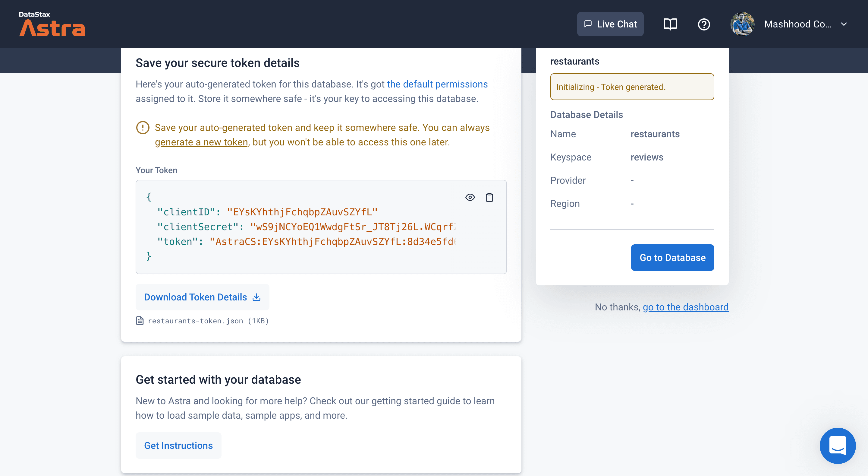This screenshot has width=868, height=476.
Task: Open the documentation book icon
Action: (x=670, y=24)
